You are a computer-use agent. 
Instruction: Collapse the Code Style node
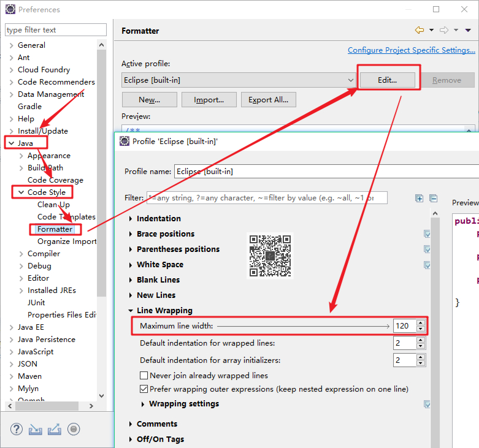coord(21,192)
